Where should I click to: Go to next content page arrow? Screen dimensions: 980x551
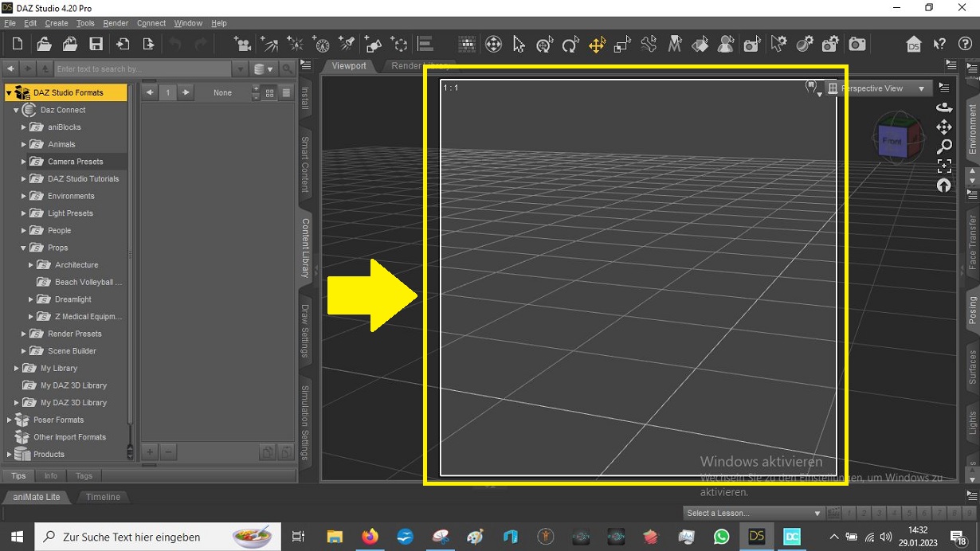coord(186,93)
